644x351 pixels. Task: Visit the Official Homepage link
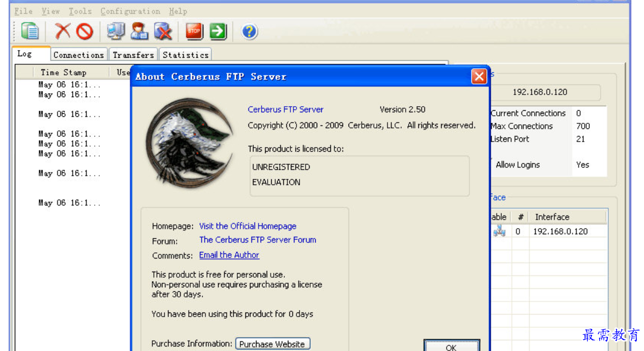pos(247,226)
